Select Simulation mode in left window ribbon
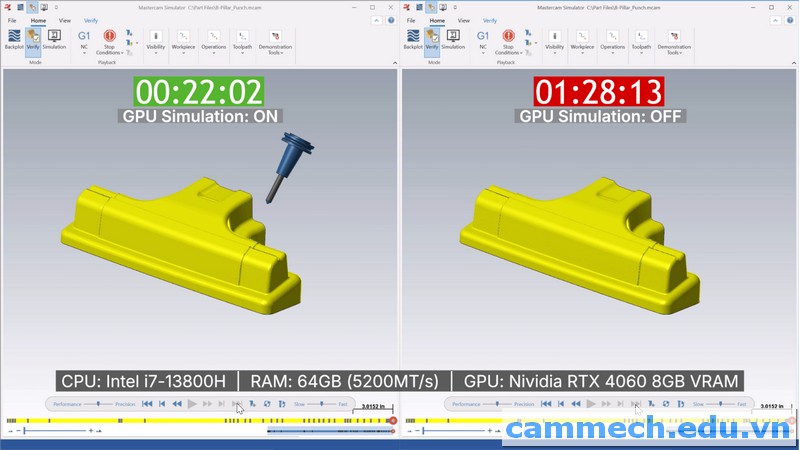This screenshot has height=450, width=800. click(x=54, y=38)
